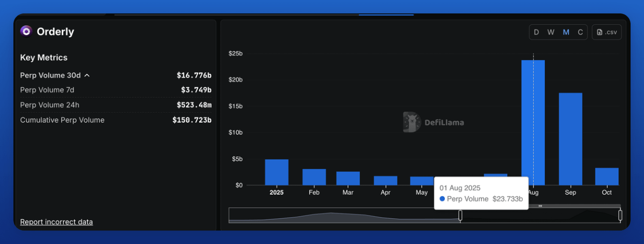Select the Monthly (M) grouping
The width and height of the screenshot is (644, 244).
tap(566, 32)
